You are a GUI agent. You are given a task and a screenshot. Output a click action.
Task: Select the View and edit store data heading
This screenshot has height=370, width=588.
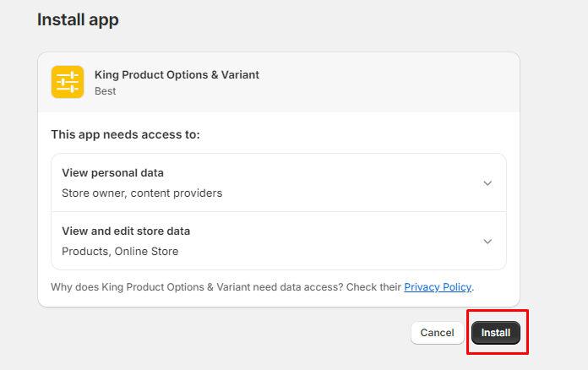point(126,231)
